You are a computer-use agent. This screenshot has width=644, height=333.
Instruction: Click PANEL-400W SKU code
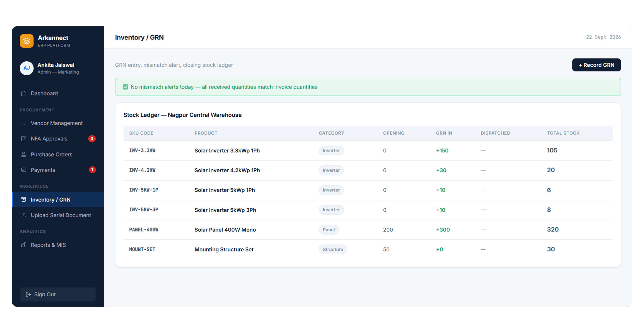click(144, 230)
